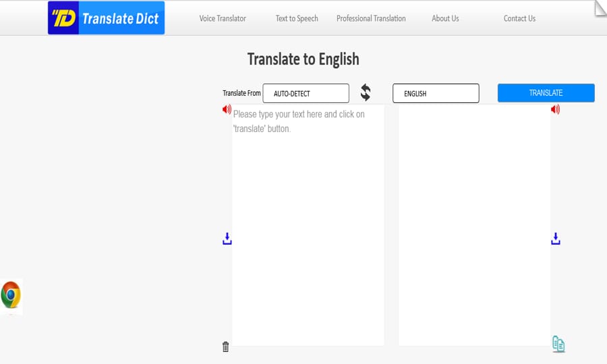Click the translated output text area

point(474,225)
